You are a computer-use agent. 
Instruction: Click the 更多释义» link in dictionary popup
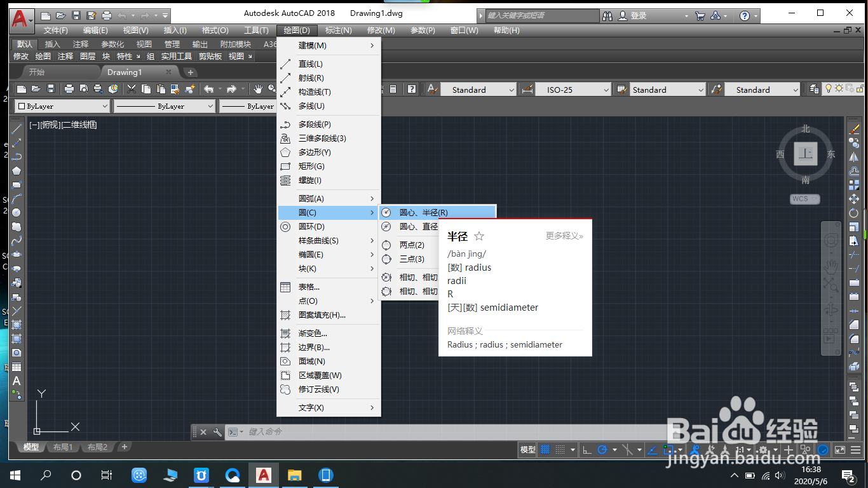tap(564, 236)
